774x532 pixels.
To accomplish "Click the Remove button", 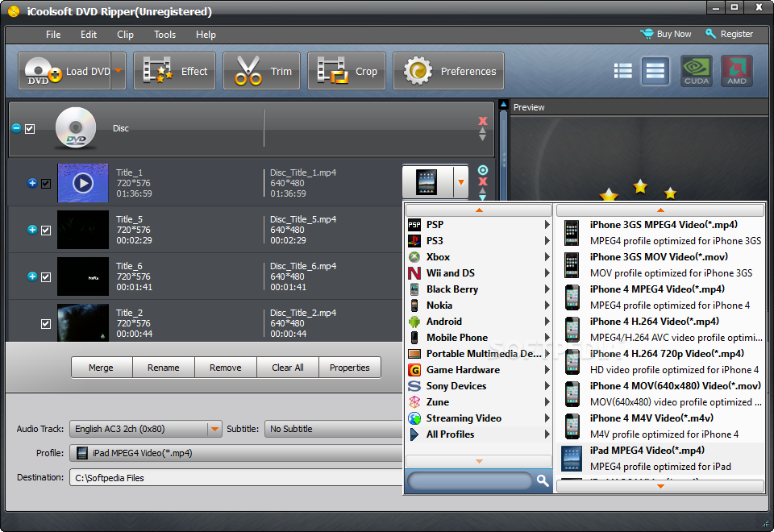I will point(226,368).
